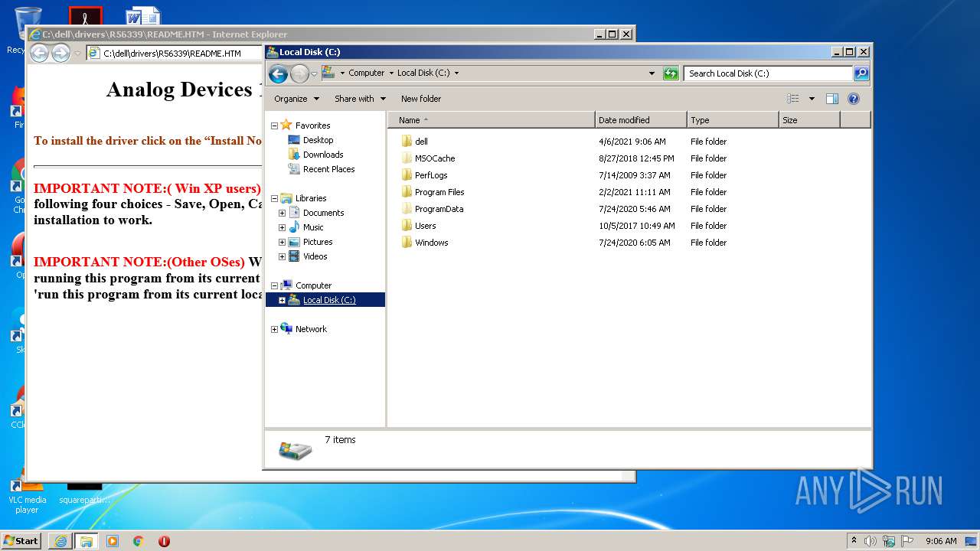This screenshot has height=551, width=980.
Task: Open network tray icon
Action: pyautogui.click(x=889, y=541)
